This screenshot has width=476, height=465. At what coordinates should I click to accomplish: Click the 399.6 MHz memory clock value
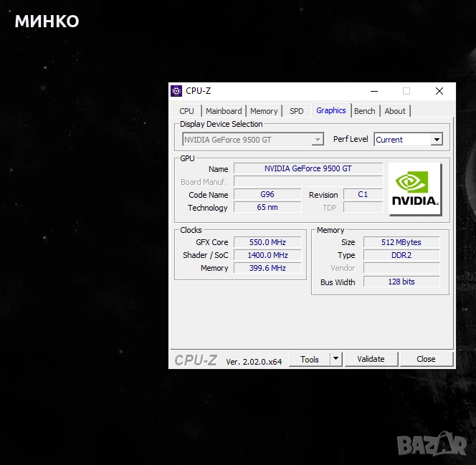click(x=267, y=268)
